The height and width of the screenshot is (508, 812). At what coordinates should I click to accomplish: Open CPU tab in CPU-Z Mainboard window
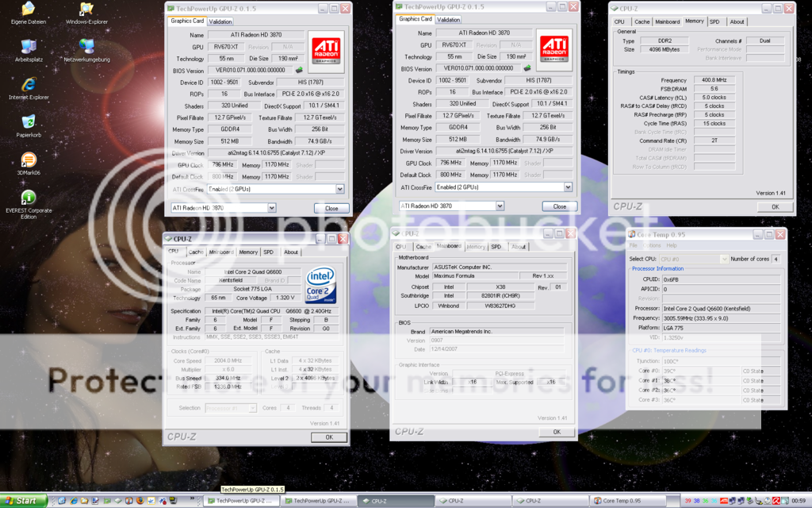click(400, 247)
